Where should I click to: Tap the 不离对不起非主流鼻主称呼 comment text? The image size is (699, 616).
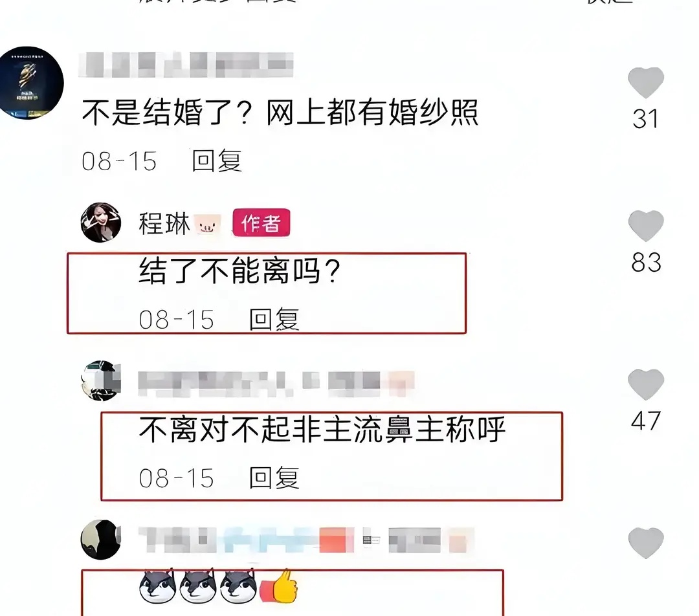(x=322, y=430)
